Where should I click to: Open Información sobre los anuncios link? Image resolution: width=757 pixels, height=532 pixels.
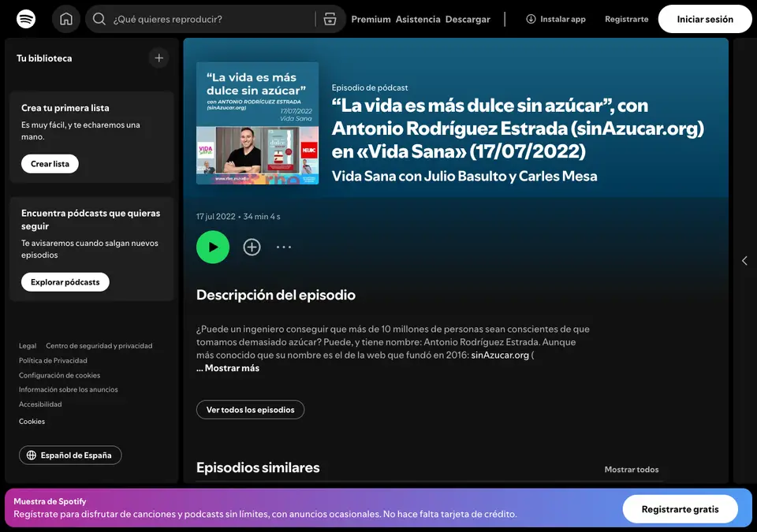click(68, 389)
